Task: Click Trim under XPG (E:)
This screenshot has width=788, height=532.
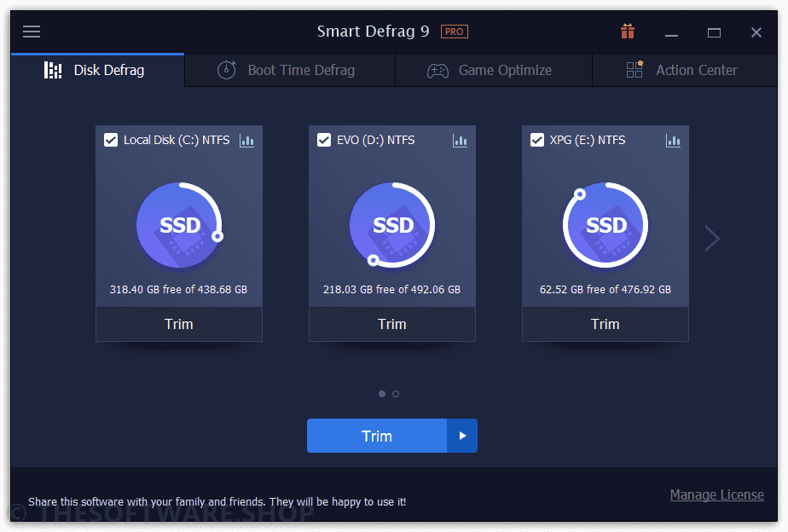Action: pyautogui.click(x=605, y=324)
